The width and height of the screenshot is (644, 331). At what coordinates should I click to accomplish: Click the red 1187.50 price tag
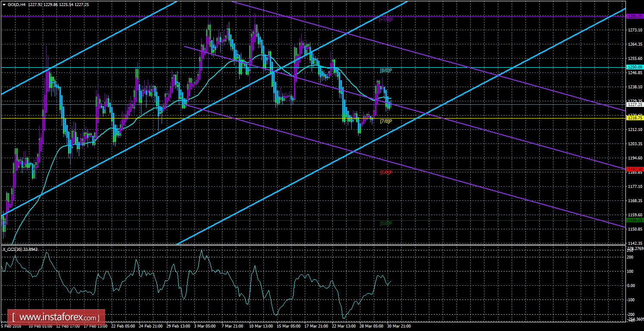[635, 169]
